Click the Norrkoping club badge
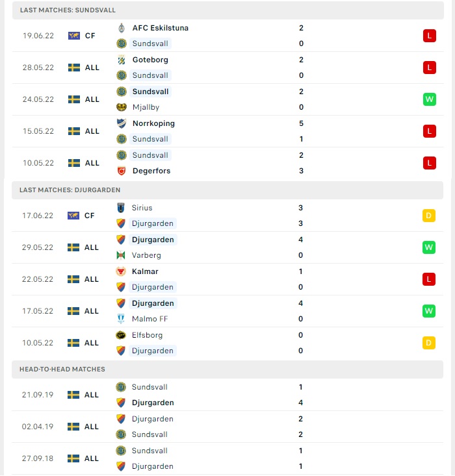 tap(122, 123)
